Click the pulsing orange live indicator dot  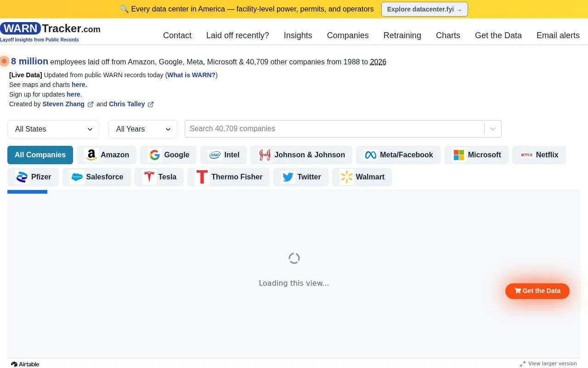(x=5, y=61)
